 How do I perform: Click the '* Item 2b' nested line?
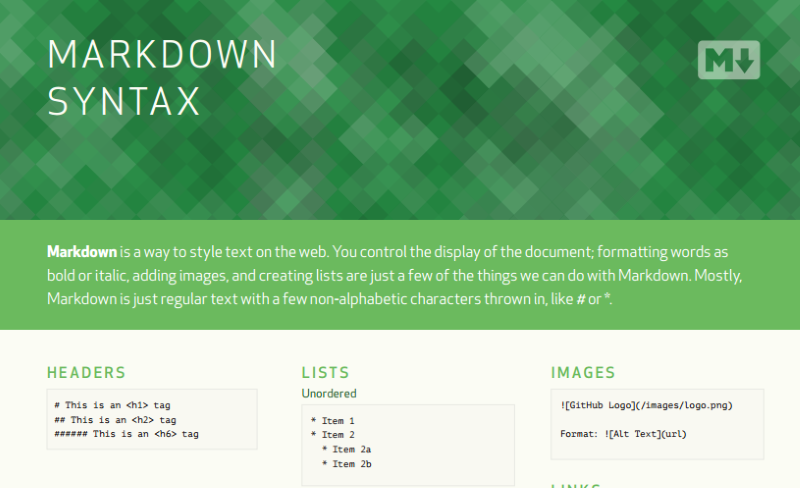[x=346, y=464]
